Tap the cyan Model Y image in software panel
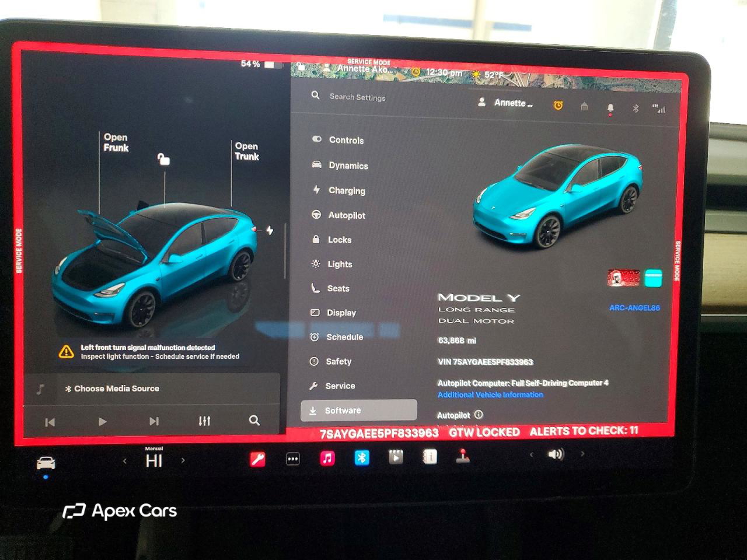The image size is (747, 560). [x=557, y=195]
